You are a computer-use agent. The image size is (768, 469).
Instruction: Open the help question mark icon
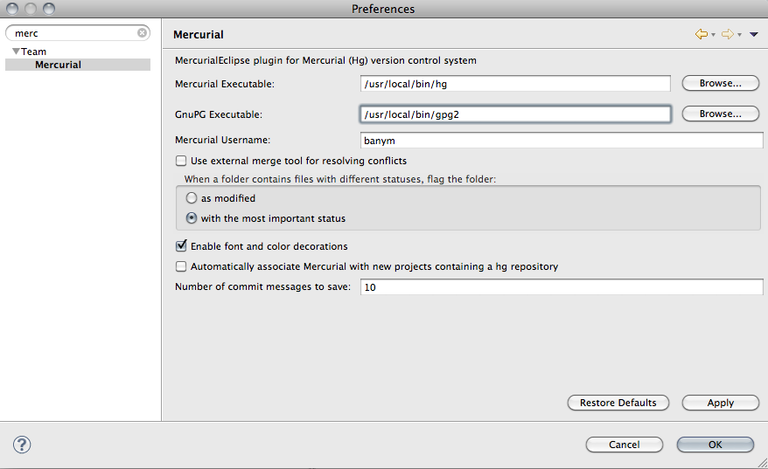tap(22, 445)
